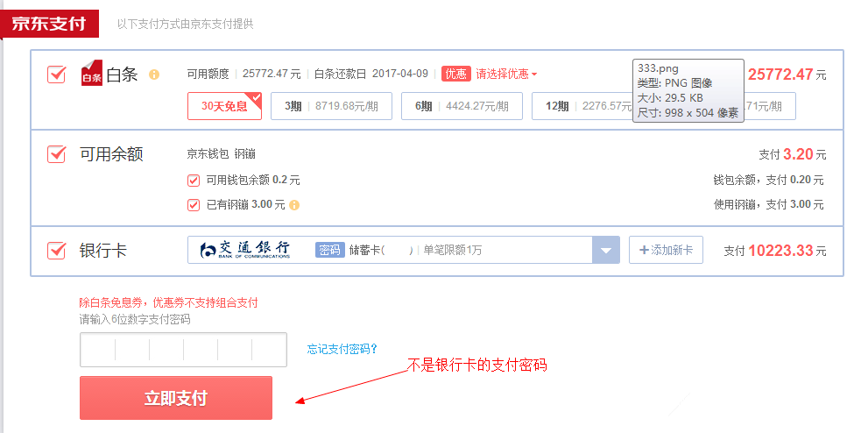
Task: Click the plus icon in 添加新卡
Action: point(644,250)
